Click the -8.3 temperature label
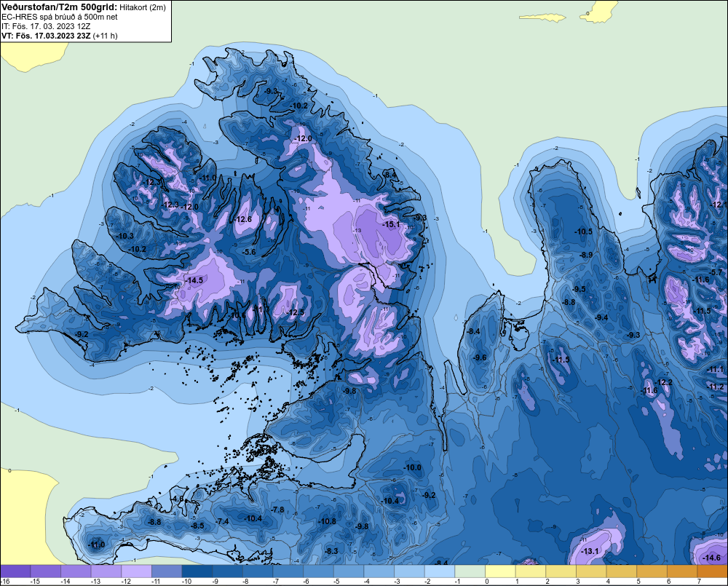The image size is (728, 586). pyautogui.click(x=331, y=551)
